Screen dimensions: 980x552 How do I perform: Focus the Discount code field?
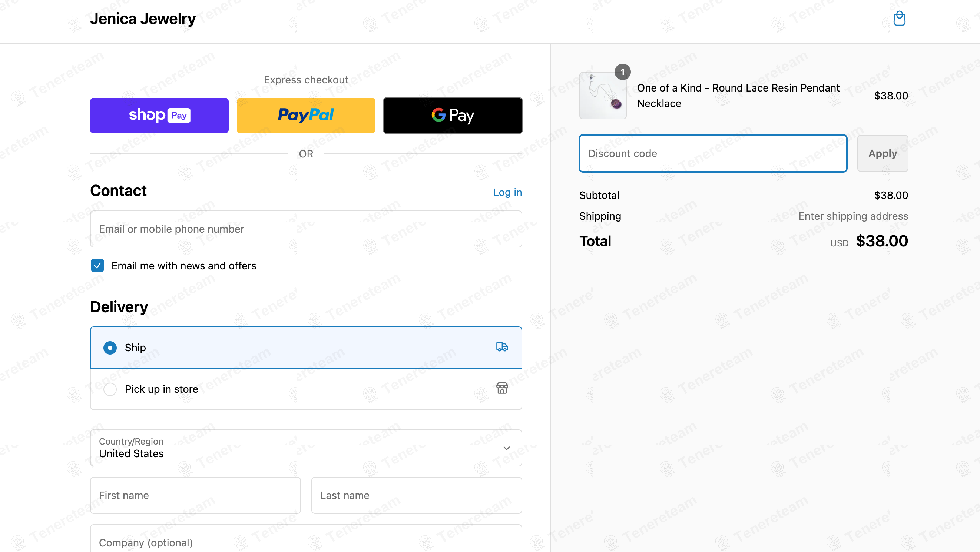(x=712, y=154)
